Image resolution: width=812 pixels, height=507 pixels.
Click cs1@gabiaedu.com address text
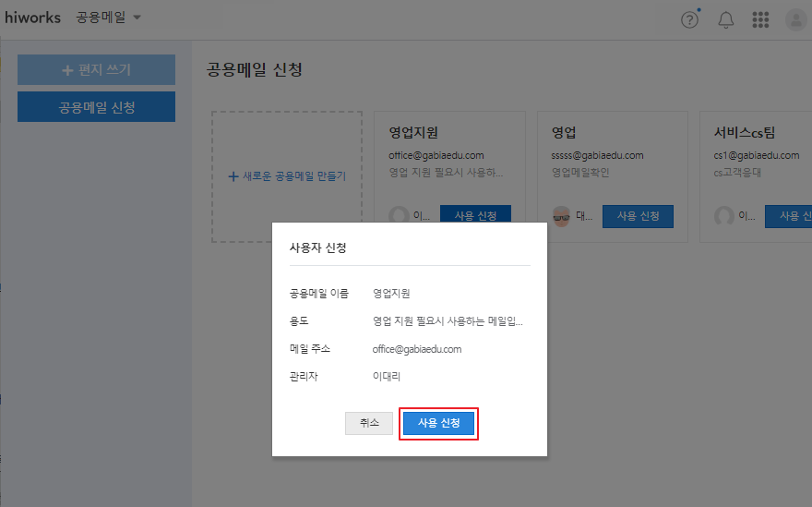756,155
